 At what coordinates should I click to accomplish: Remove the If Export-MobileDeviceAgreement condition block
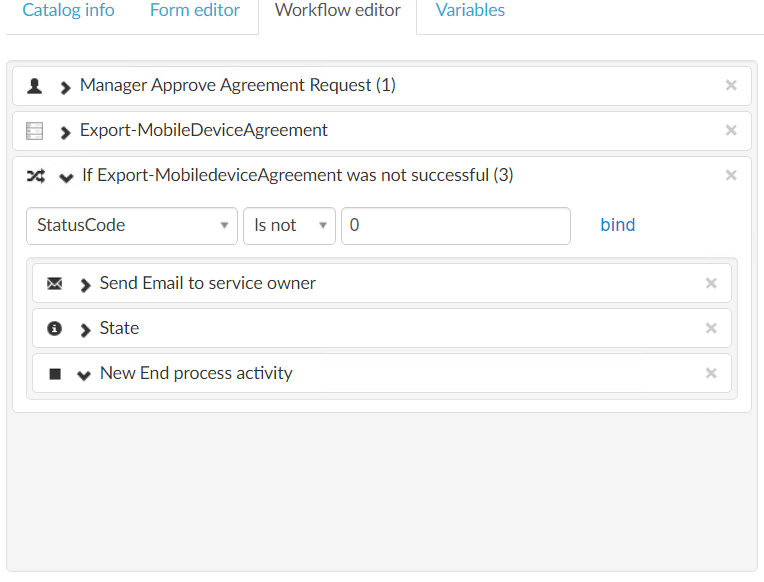click(x=731, y=176)
